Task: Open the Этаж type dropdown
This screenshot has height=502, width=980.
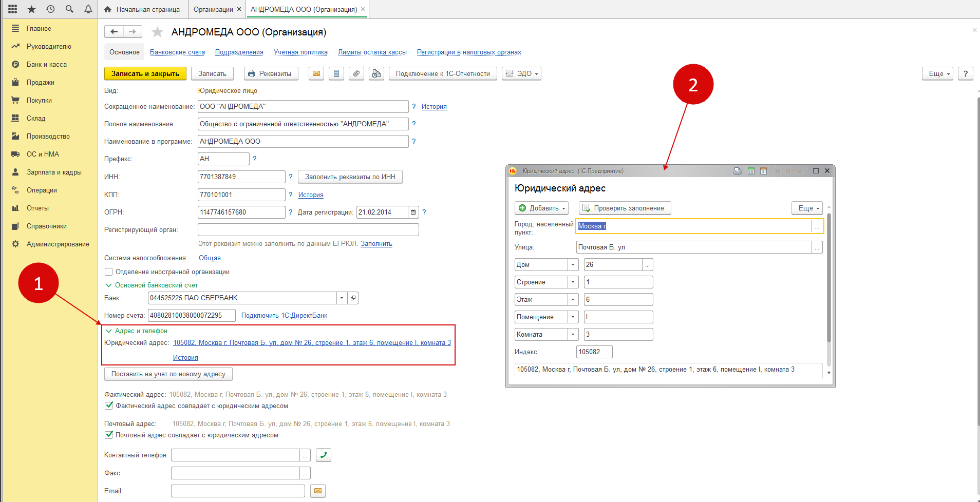Action: [573, 300]
